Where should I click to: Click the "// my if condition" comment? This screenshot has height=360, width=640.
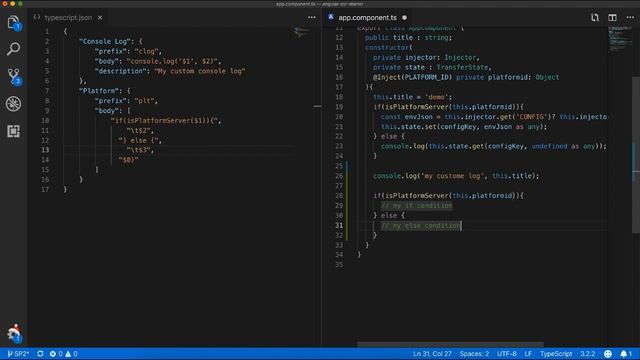417,206
